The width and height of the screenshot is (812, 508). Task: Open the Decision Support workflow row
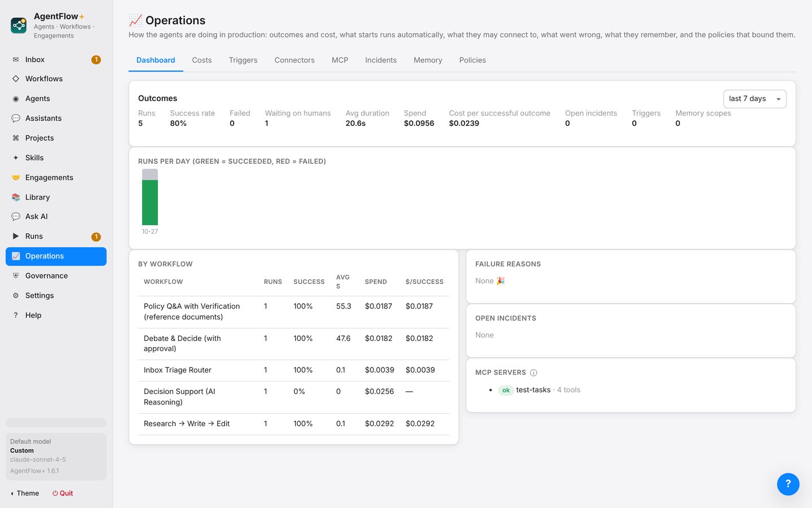(x=294, y=397)
